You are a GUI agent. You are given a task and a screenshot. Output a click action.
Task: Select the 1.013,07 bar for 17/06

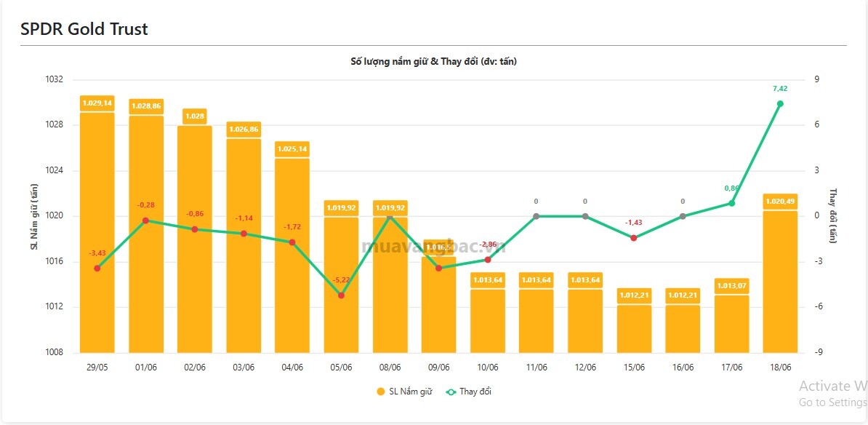pyautogui.click(x=731, y=324)
